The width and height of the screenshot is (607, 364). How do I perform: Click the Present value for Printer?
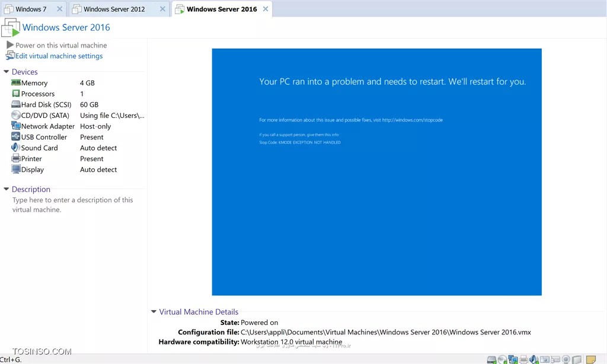[92, 159]
